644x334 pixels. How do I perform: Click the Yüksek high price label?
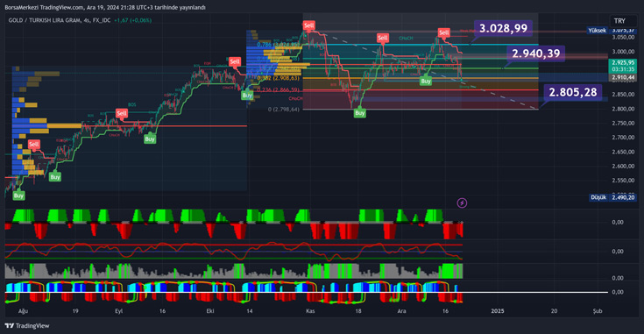(x=598, y=31)
